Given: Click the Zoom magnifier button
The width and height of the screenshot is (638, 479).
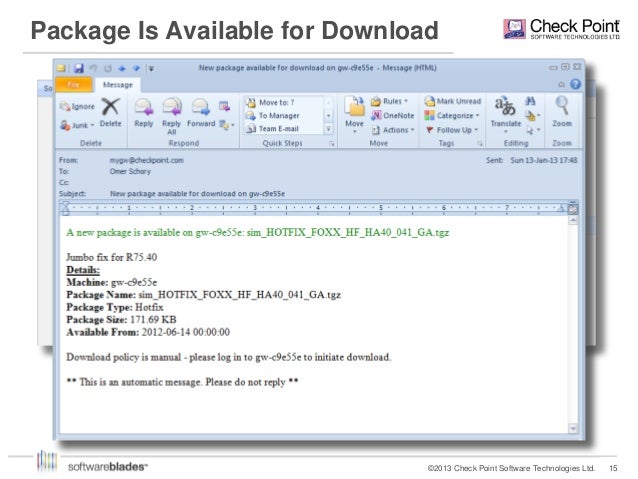Looking at the screenshot, I should (562, 112).
